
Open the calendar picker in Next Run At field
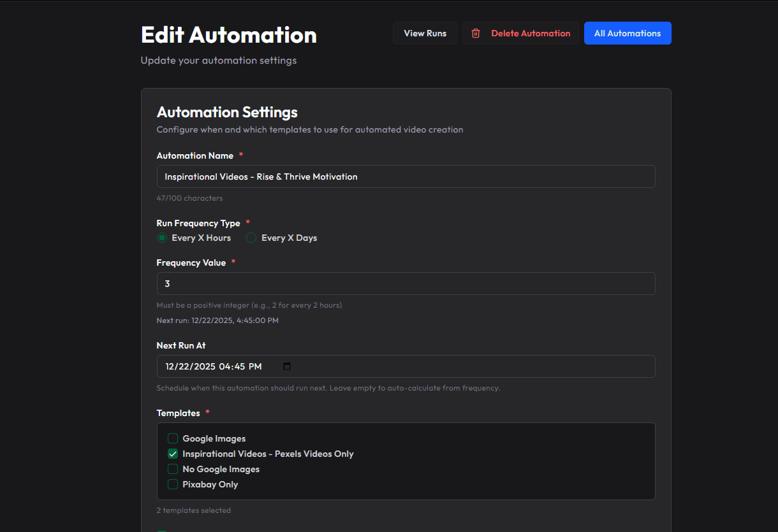click(x=286, y=366)
